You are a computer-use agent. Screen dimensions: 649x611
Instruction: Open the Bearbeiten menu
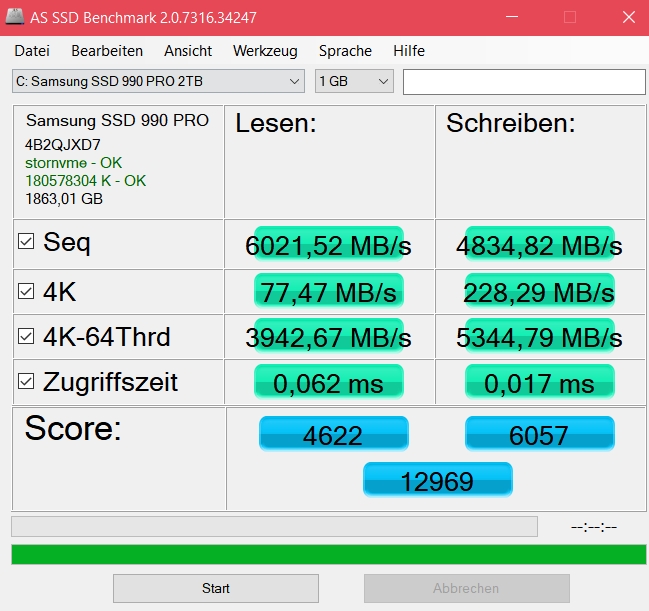click(x=107, y=51)
